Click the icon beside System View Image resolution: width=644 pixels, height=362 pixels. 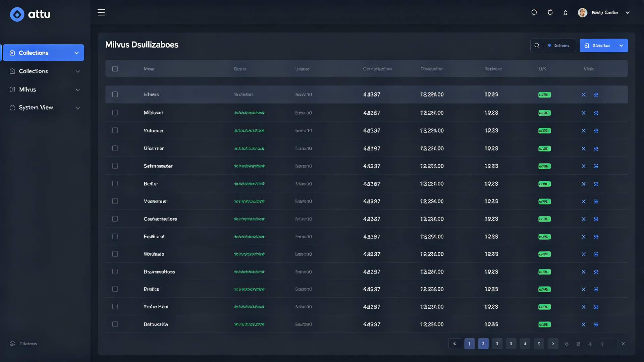(12, 108)
